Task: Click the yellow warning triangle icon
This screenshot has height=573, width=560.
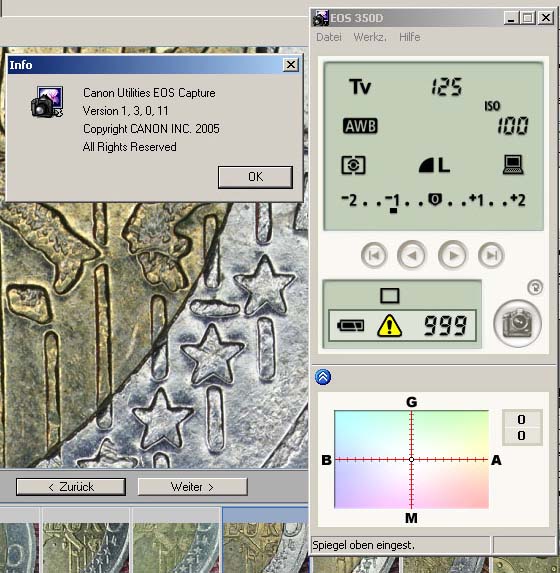Action: pyautogui.click(x=389, y=325)
